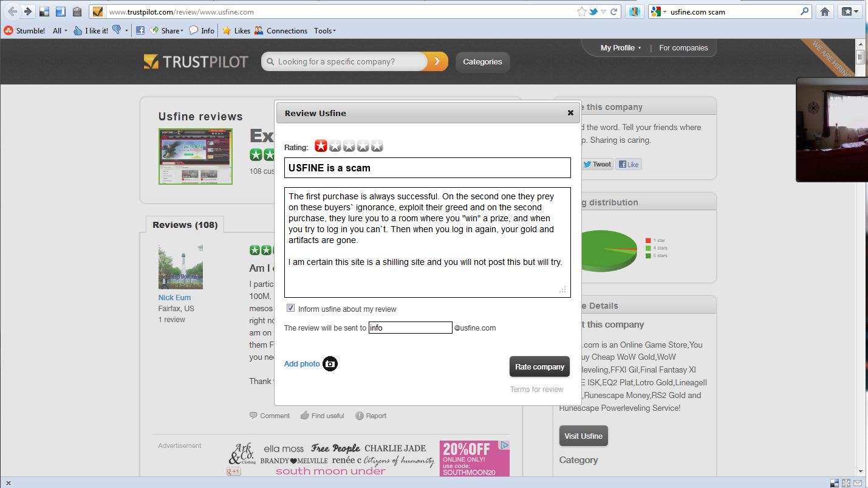Click the checkered panel icon beside Forward arrow
This screenshot has width=868, height=488.
tap(44, 12)
